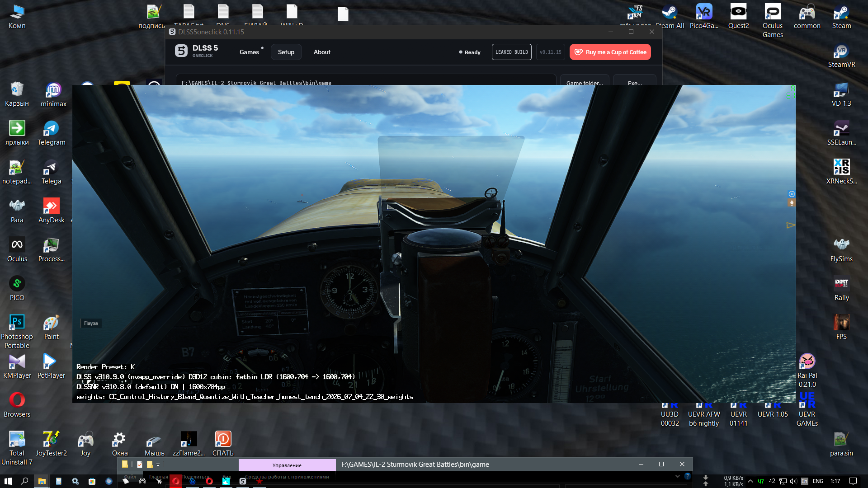Open the common folder shortcut with gamepad icon
Image resolution: width=868 pixels, height=488 pixels.
click(x=807, y=17)
